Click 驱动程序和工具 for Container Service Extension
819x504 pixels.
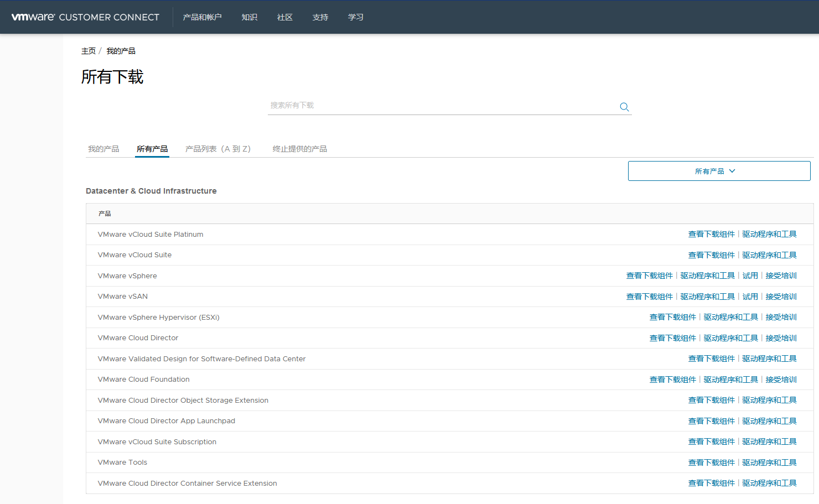(x=769, y=483)
